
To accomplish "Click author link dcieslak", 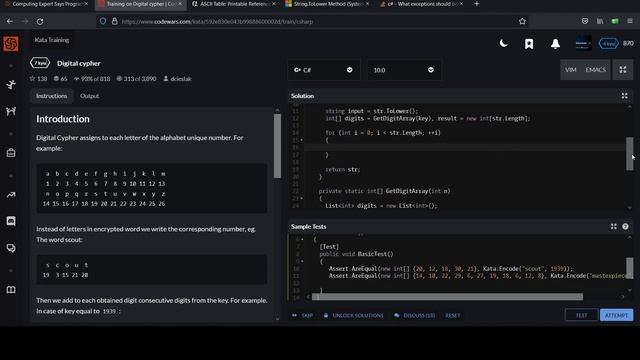I will [181, 79].
